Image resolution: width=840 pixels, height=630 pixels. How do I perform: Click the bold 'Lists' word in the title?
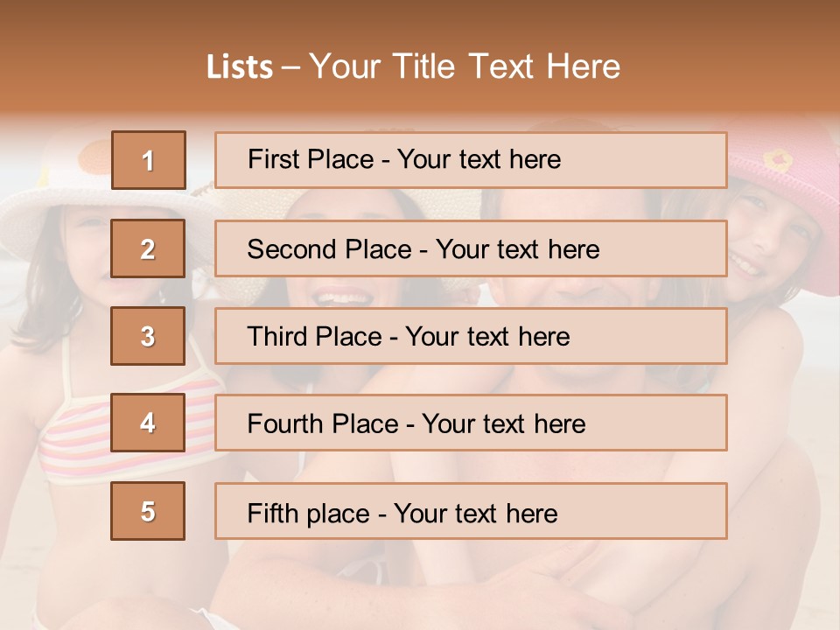[240, 67]
